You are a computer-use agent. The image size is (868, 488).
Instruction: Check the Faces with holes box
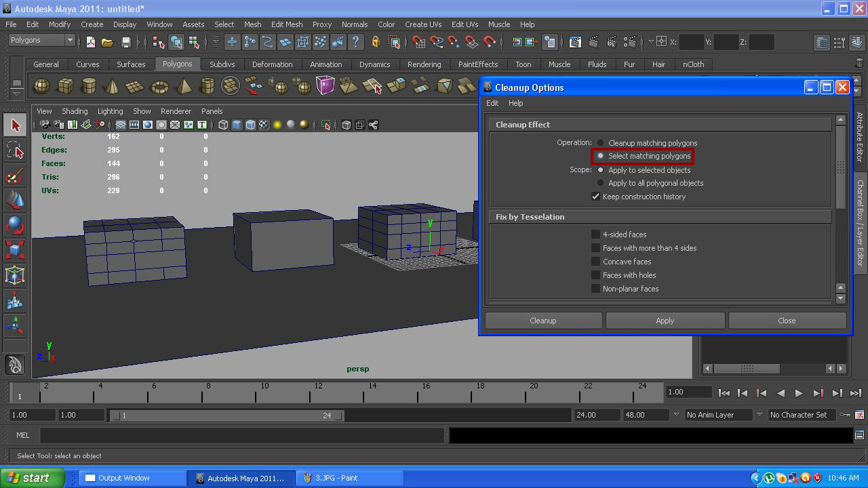(x=595, y=275)
